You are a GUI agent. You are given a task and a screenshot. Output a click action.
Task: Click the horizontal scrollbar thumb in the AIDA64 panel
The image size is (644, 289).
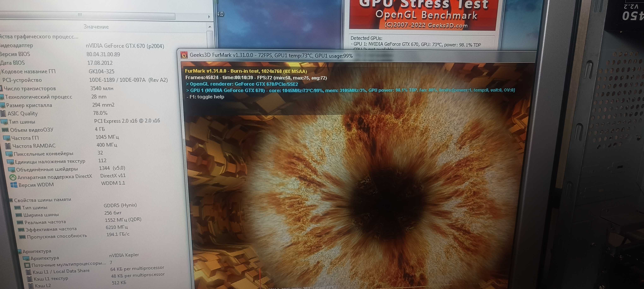pos(87,15)
